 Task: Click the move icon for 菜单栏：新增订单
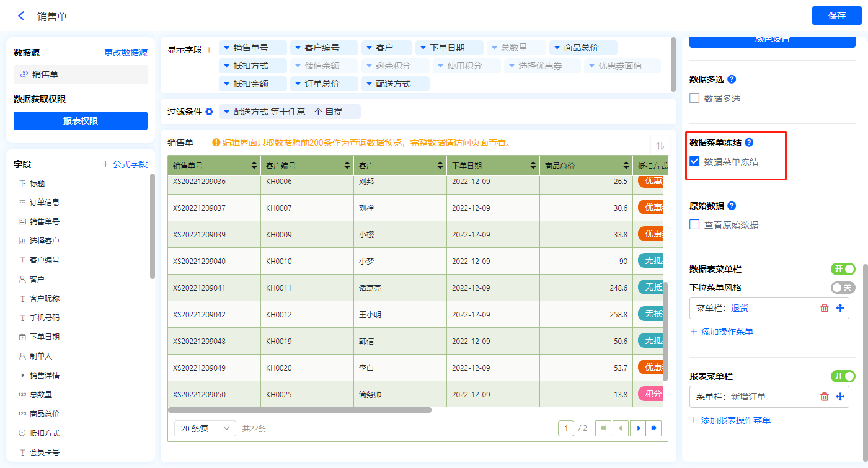click(x=841, y=397)
